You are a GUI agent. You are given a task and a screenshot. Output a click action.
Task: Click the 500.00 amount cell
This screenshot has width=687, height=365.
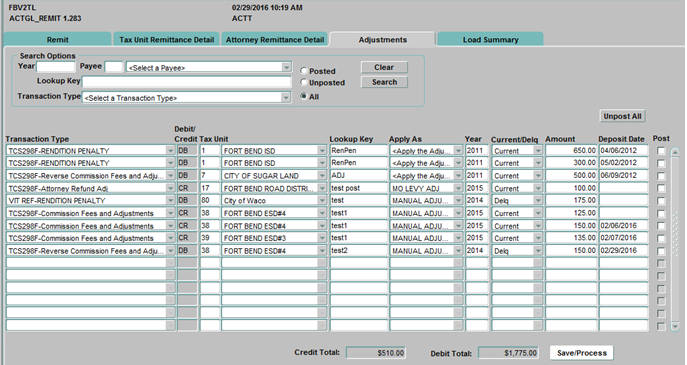tap(571, 175)
